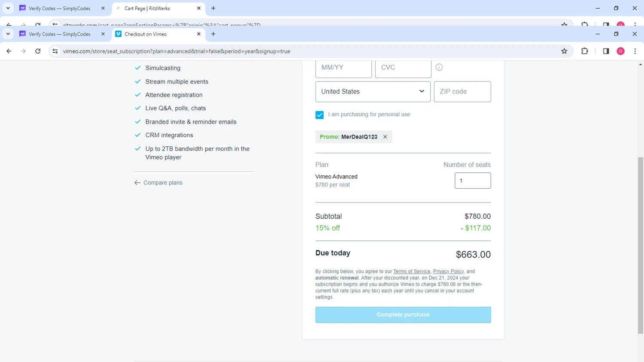Open new tab in Vimeo window
This screenshot has width=644, height=362.
tap(213, 34)
